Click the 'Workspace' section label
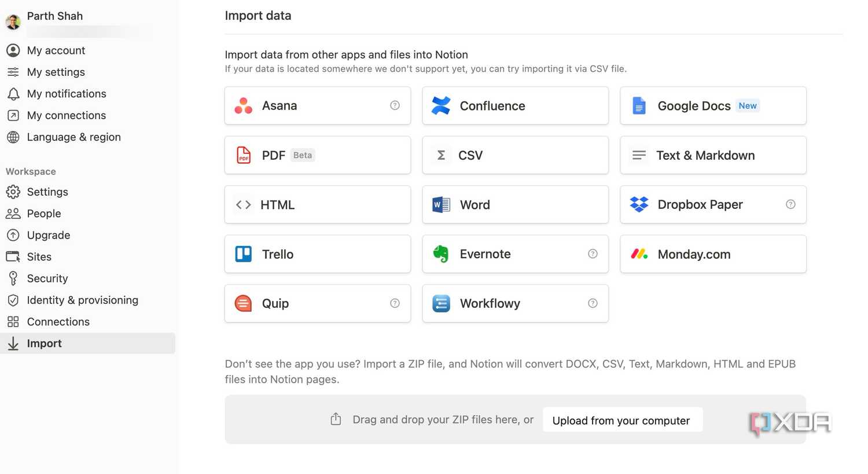868x474 pixels. pos(31,171)
